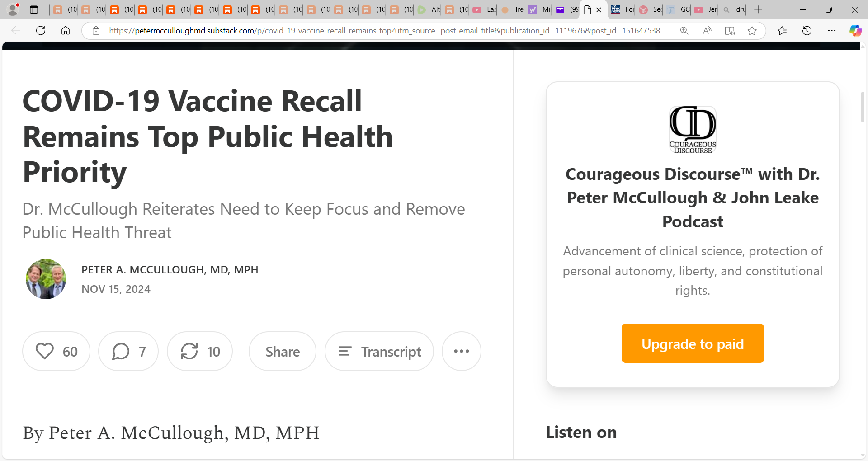Open browser History clock icon
The height and width of the screenshot is (461, 868).
click(807, 31)
